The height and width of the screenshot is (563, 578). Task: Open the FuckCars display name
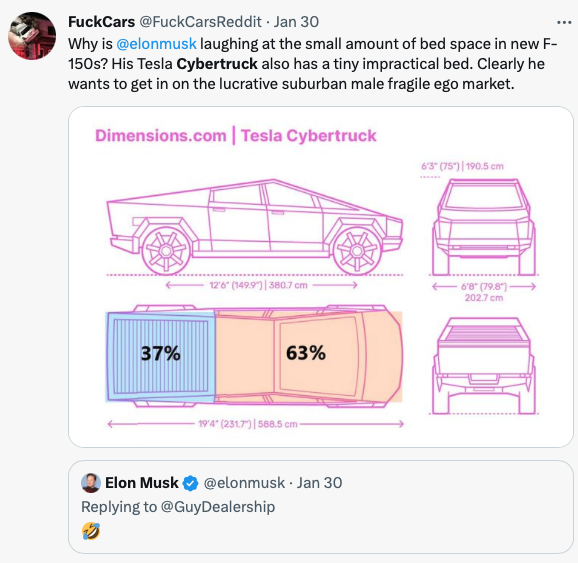[101, 22]
